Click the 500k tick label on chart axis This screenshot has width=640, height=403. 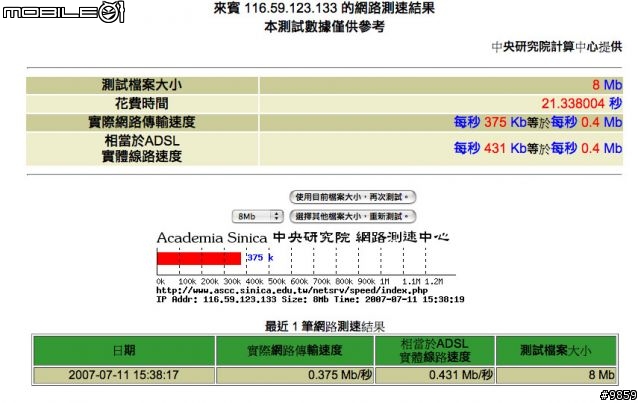pos(277,282)
